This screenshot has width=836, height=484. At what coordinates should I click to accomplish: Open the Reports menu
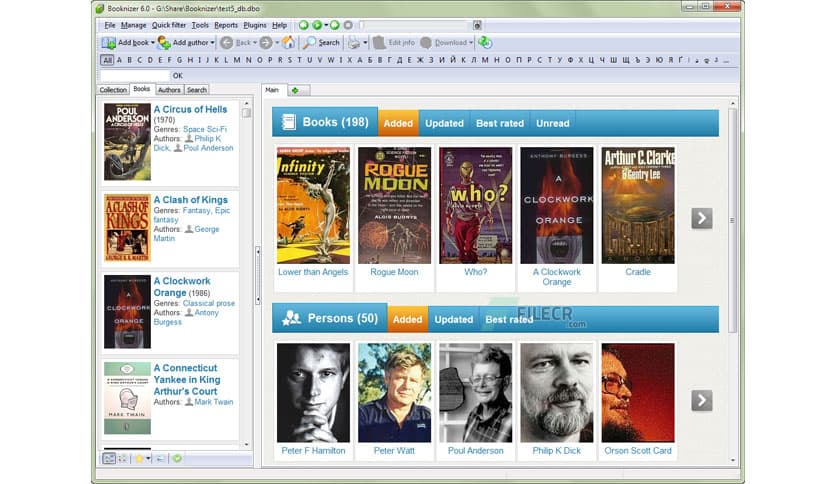226,25
